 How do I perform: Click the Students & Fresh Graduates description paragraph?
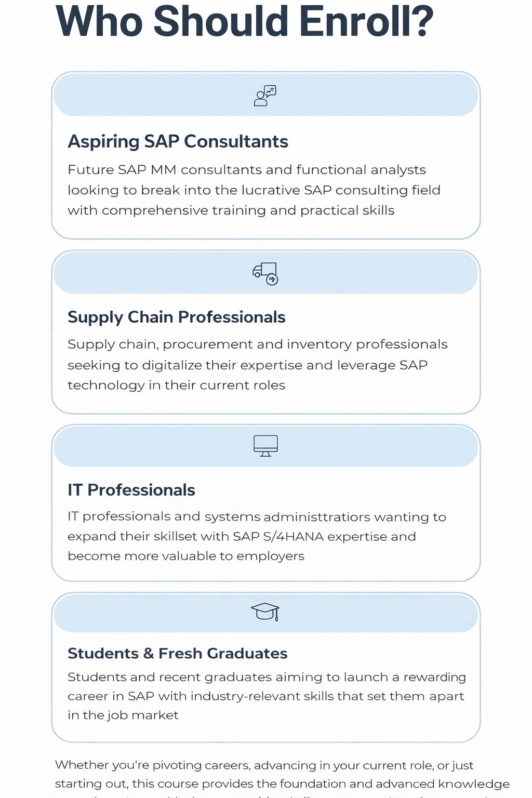click(x=267, y=696)
